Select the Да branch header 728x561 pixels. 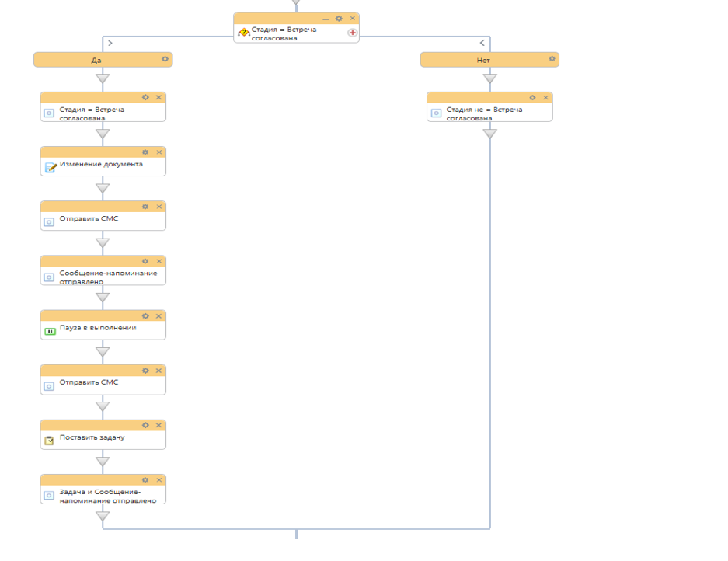click(103, 60)
